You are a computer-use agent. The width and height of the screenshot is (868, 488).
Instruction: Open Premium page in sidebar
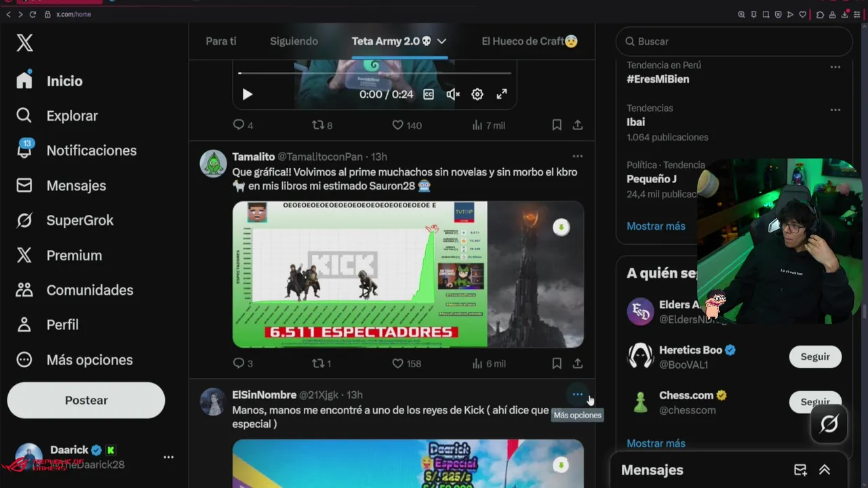(59, 256)
